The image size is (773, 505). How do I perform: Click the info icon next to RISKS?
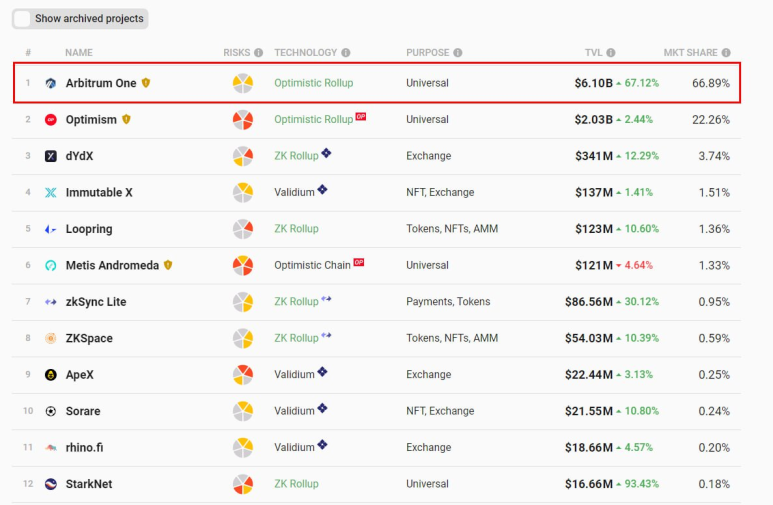(x=258, y=53)
